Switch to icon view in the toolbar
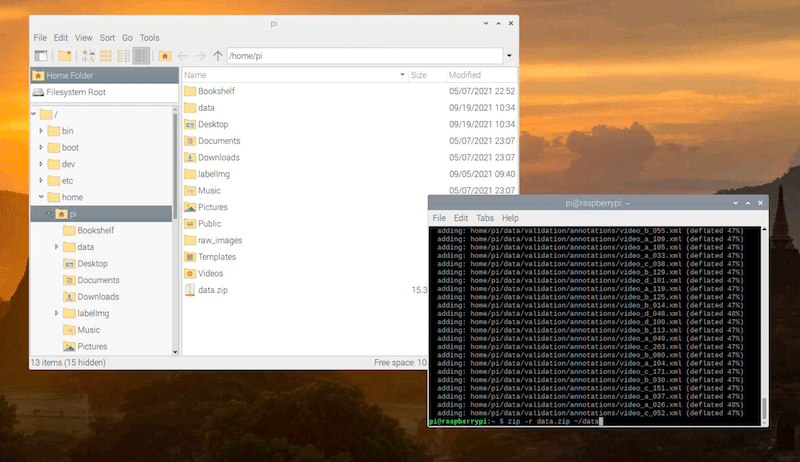This screenshot has width=800, height=462. 89,56
